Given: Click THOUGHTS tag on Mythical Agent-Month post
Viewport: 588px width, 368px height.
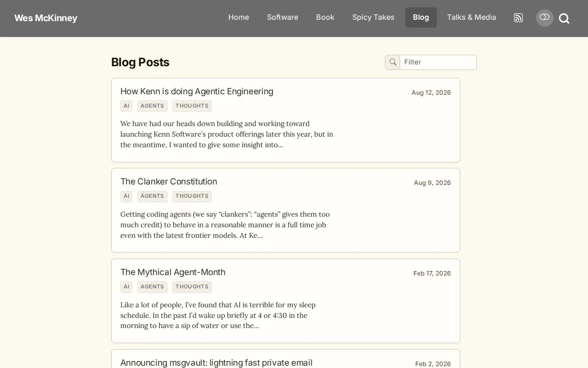Looking at the screenshot, I should point(192,287).
